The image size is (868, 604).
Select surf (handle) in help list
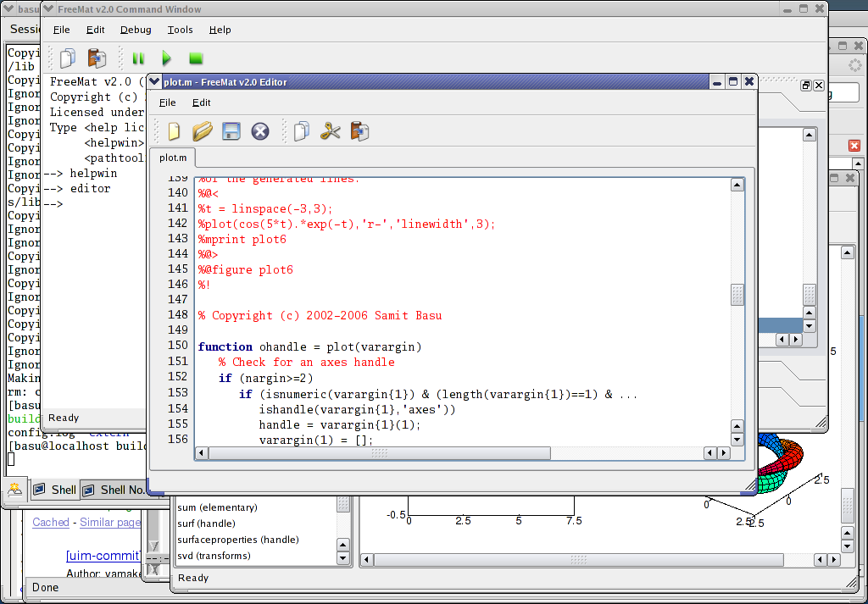coord(206,524)
